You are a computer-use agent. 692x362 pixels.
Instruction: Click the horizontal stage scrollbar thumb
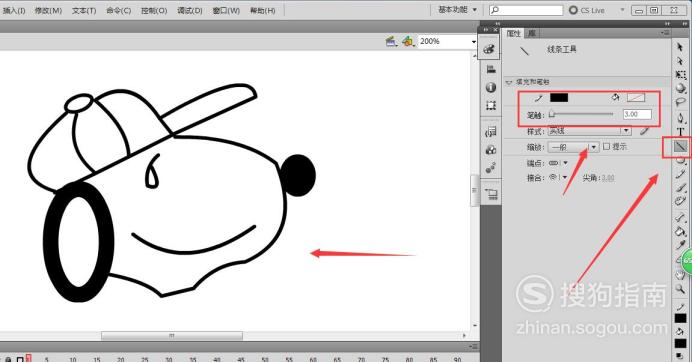pyautogui.click(x=172, y=336)
